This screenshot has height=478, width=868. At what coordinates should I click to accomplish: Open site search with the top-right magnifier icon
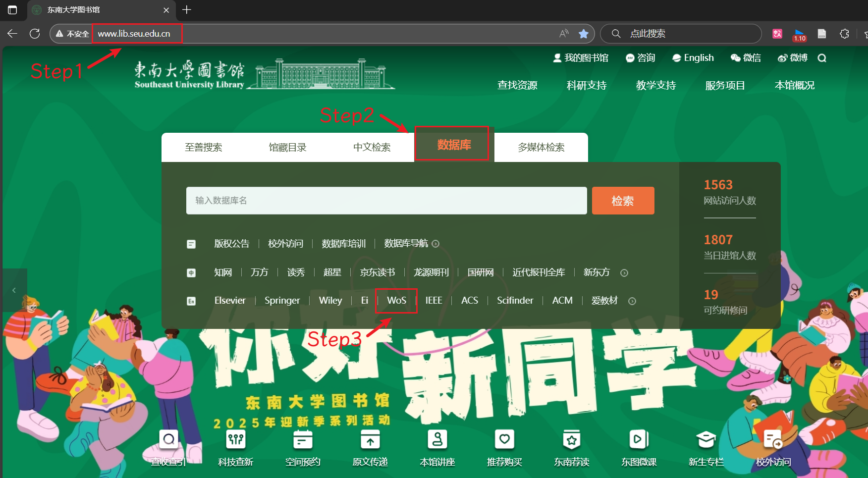click(822, 57)
